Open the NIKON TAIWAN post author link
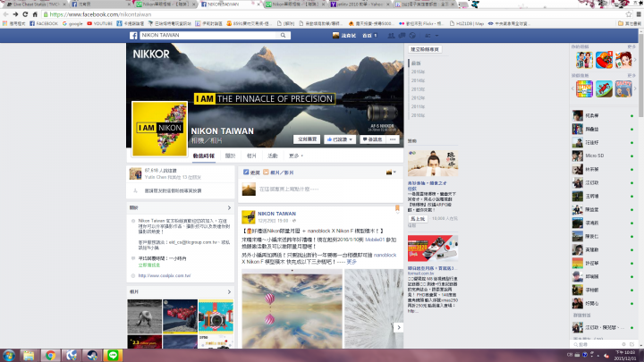644x362 pixels. pos(276,214)
